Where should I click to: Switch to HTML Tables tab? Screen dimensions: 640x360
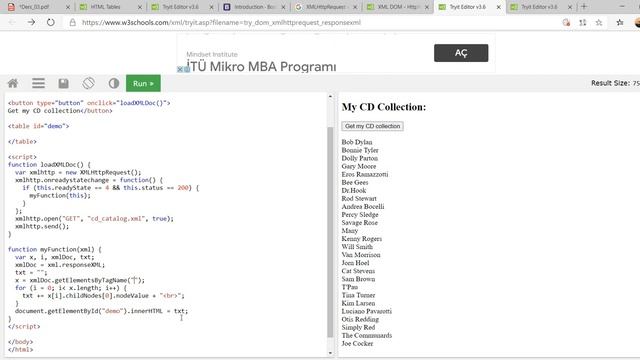pos(105,7)
